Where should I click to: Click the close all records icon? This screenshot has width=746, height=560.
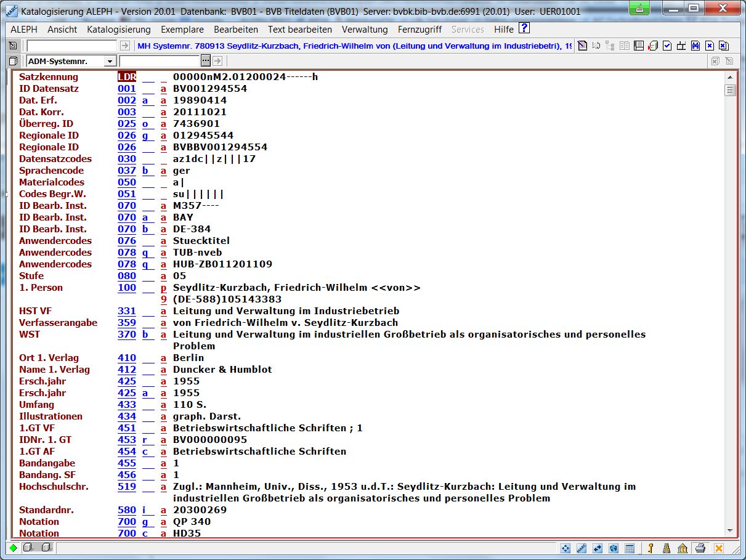click(723, 46)
